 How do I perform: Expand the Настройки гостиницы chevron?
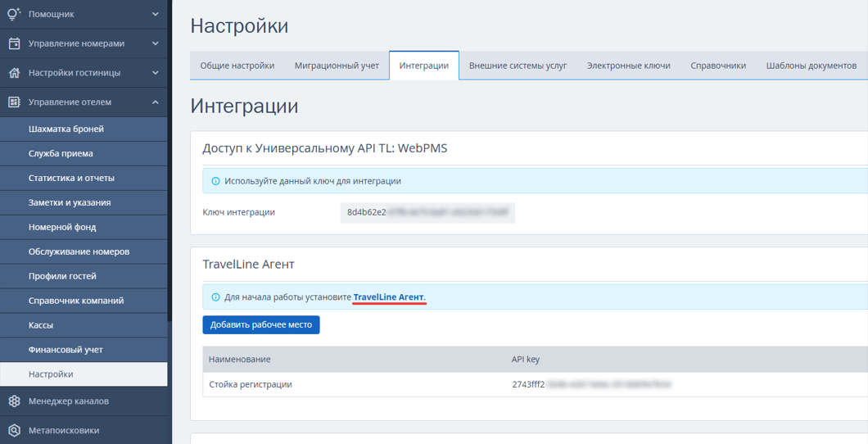click(x=156, y=73)
